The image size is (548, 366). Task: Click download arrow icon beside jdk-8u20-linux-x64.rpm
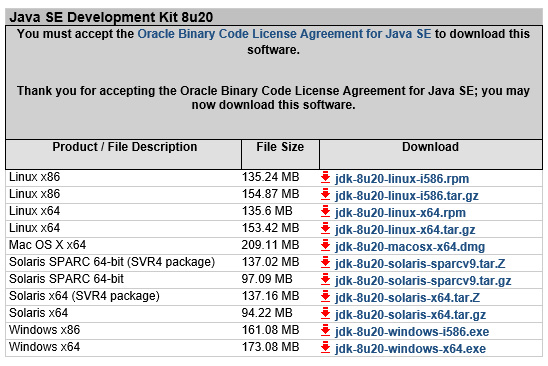tap(325, 211)
